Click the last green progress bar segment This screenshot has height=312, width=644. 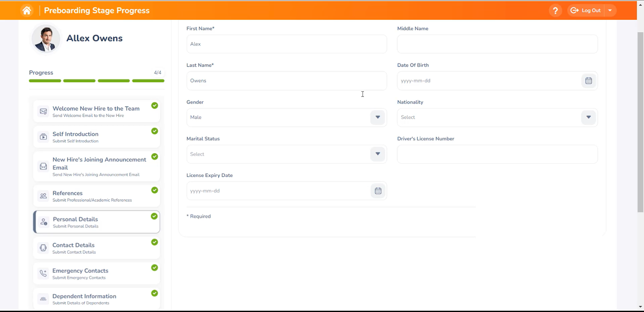(x=148, y=81)
